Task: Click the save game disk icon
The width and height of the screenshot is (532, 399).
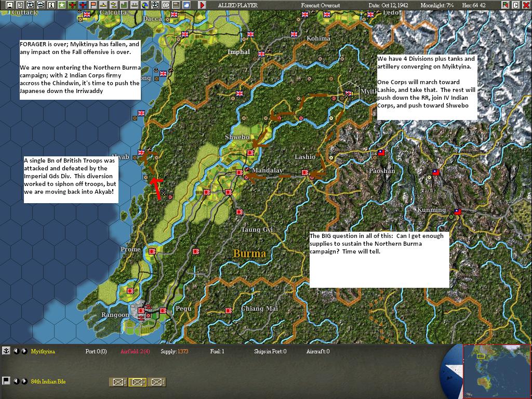Action: (10, 5)
